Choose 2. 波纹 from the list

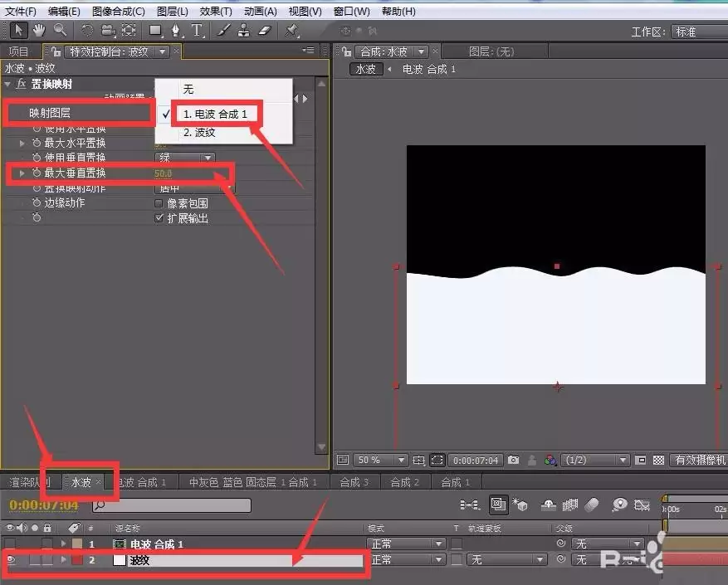pyautogui.click(x=199, y=133)
